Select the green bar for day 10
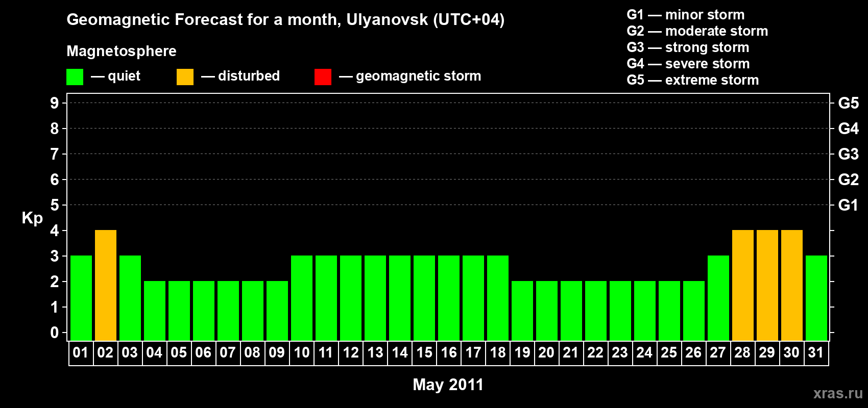The height and width of the screenshot is (408, 868). pyautogui.click(x=302, y=298)
